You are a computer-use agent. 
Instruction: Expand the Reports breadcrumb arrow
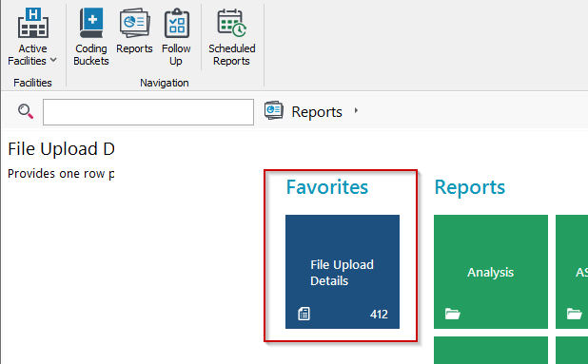tap(356, 110)
